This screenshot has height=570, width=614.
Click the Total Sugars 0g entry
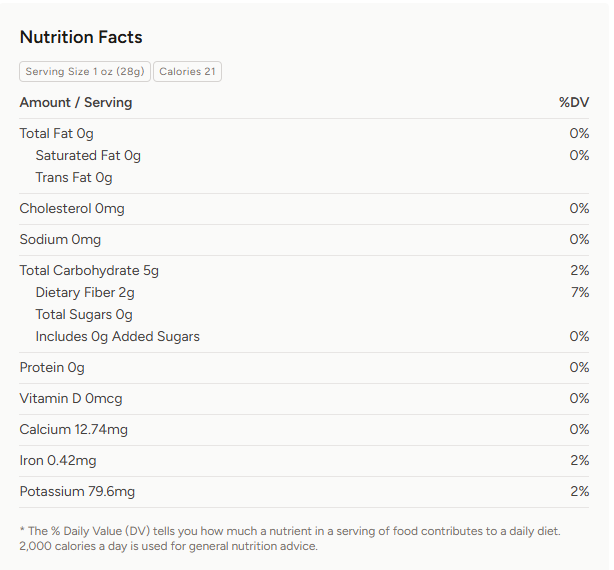[x=84, y=314]
